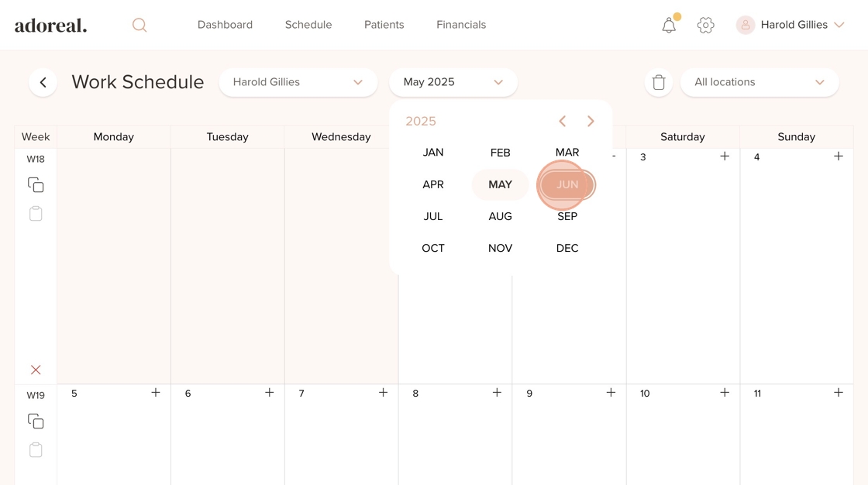Clear week W18 with red X
The height and width of the screenshot is (485, 868).
tap(36, 370)
